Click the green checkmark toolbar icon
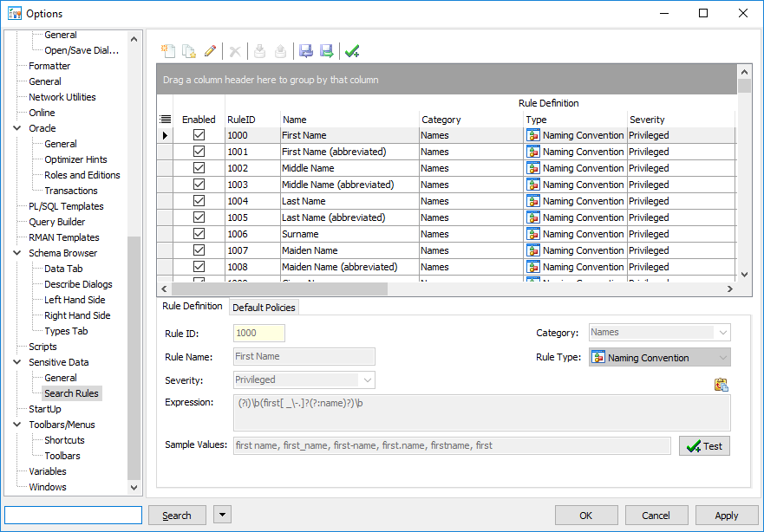764x532 pixels. click(352, 50)
